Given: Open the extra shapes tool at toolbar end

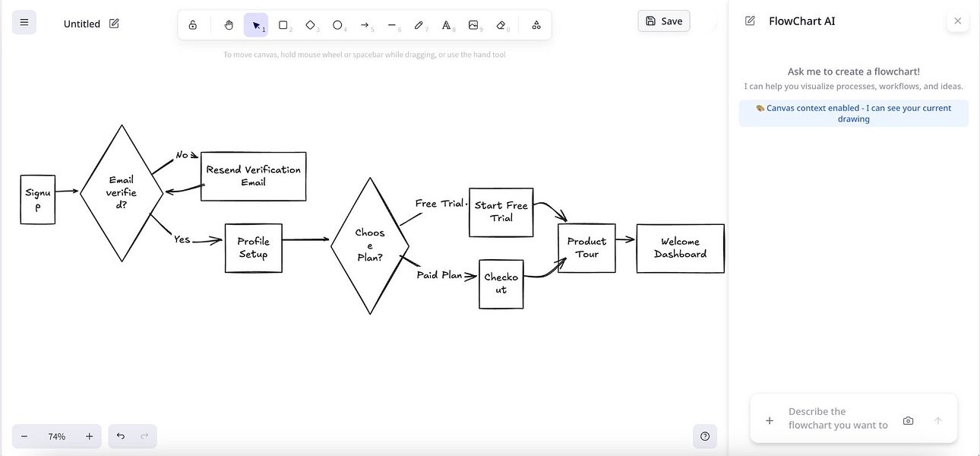Looking at the screenshot, I should pos(536,24).
